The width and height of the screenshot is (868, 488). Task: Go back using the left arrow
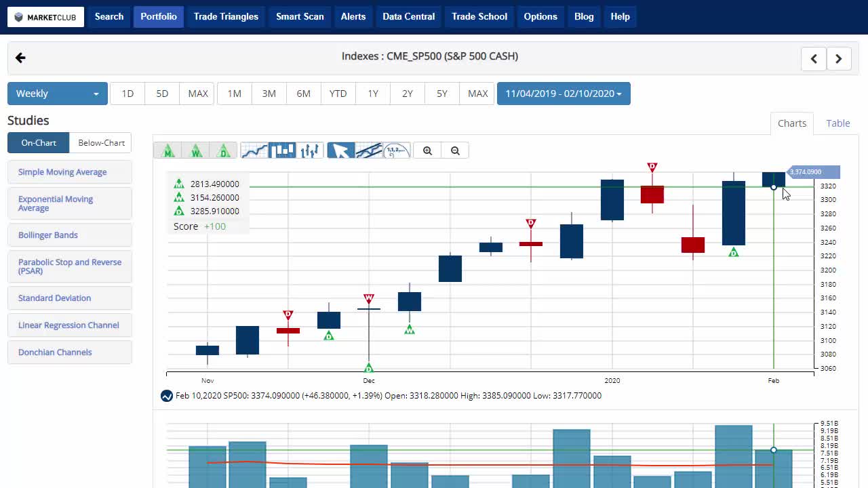pos(20,58)
